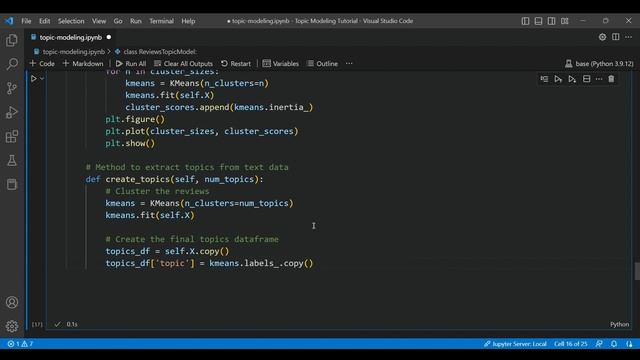Screen dimensions: 640x360
Task: Click Clear All Outputs
Action: [184, 64]
